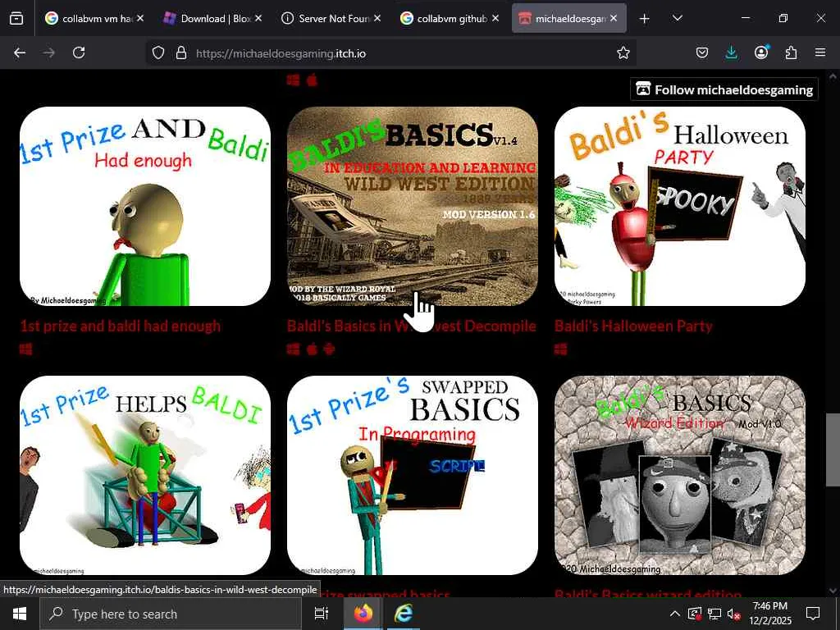Reload the current page
840x630 pixels.
[79, 52]
